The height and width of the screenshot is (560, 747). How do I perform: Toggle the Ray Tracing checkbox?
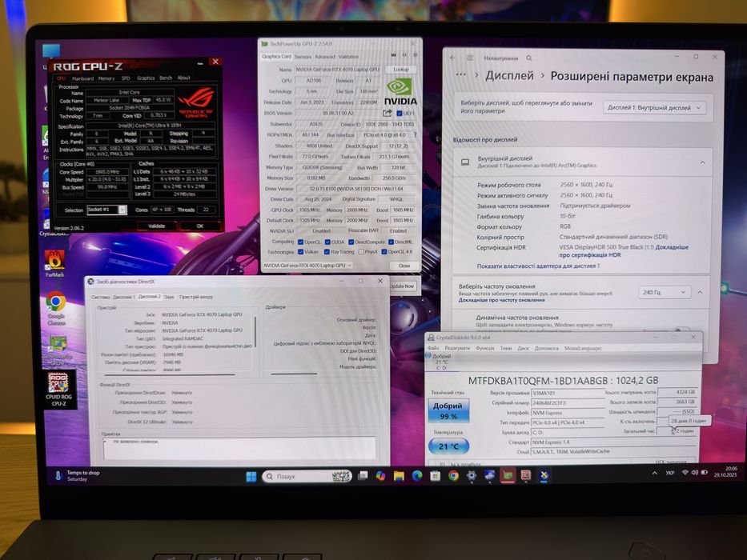(x=327, y=252)
